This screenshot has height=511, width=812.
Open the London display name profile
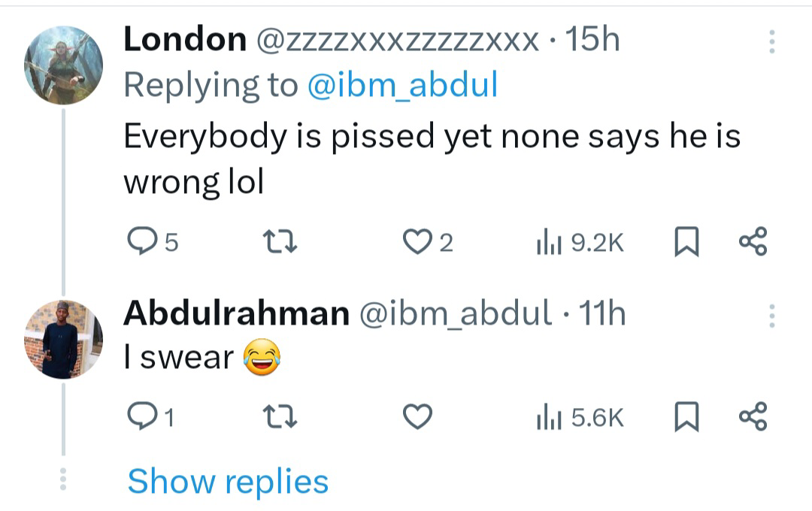point(184,40)
